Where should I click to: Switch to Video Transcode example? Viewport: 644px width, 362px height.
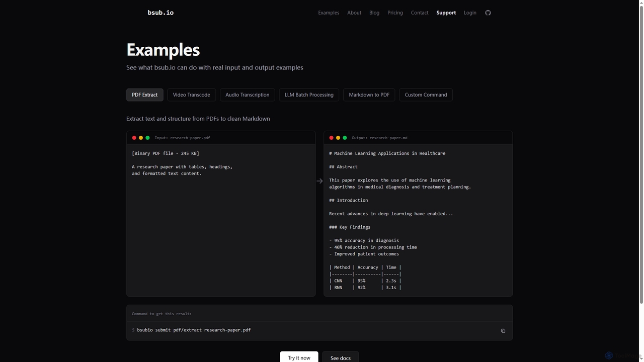tap(192, 95)
